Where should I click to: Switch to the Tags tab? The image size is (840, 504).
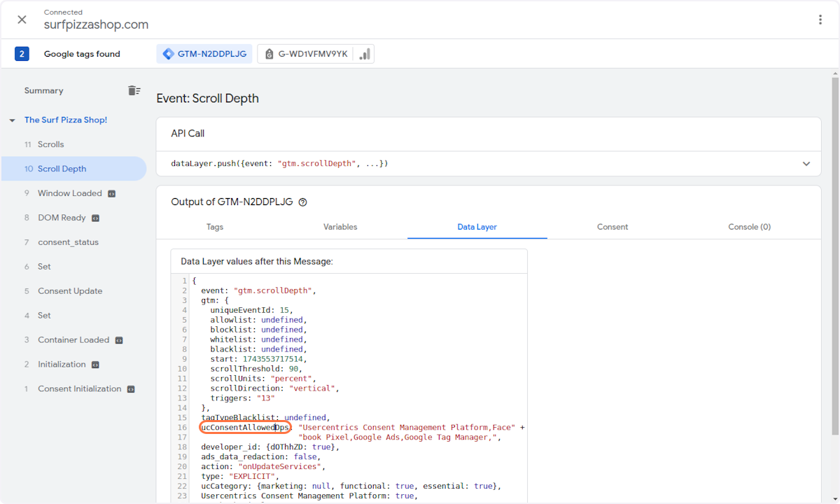(215, 227)
